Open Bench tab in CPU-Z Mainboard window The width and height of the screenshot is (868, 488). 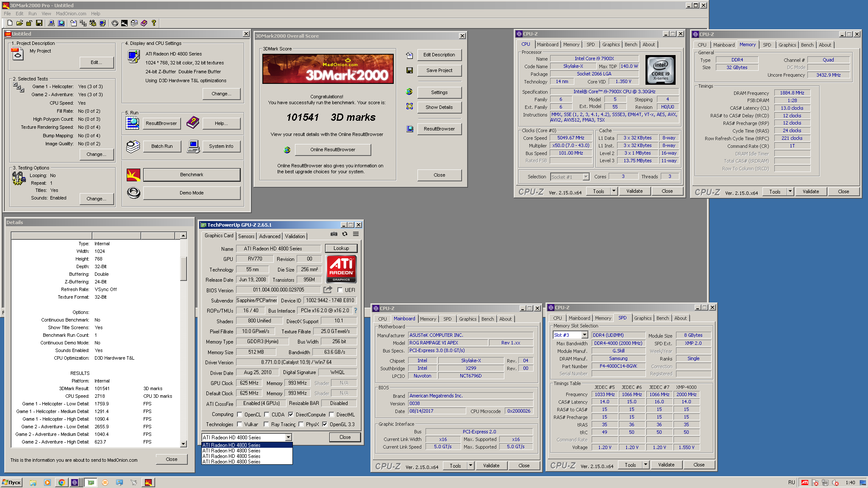487,319
